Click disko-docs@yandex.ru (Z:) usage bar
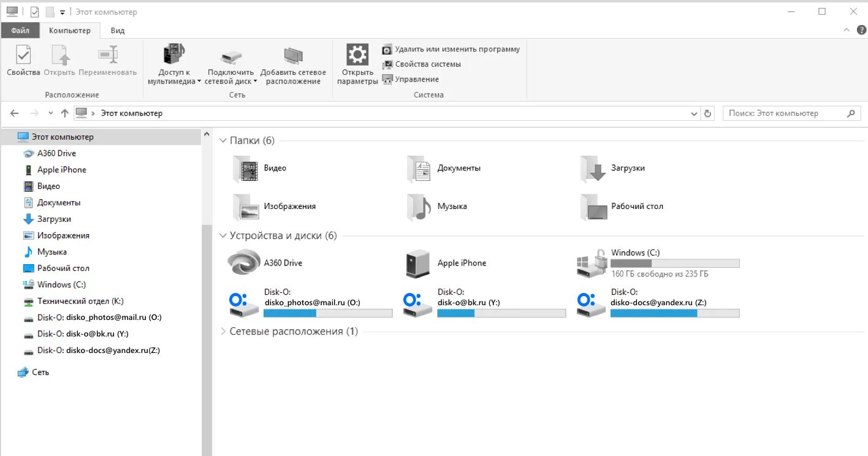Viewport: 868px width, 456px height. (x=675, y=313)
